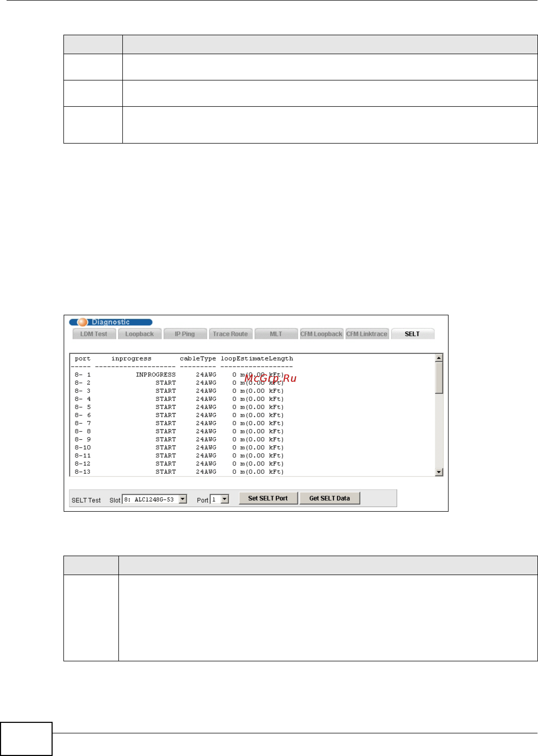Select the SELT tab
Image resolution: width=538 pixels, height=756 pixels.
click(x=412, y=334)
